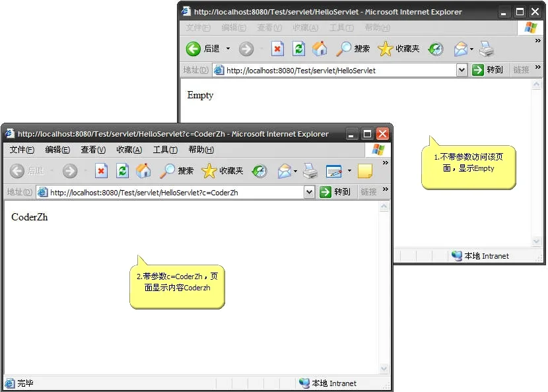548x392 pixels.
Task: Expand toolbar overflow chevron in rear window
Action: coord(538,40)
